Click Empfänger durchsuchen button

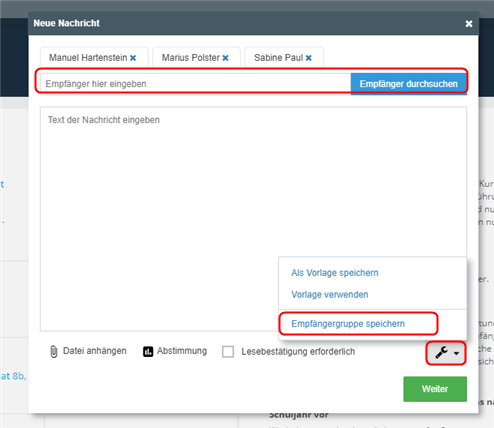coord(409,84)
